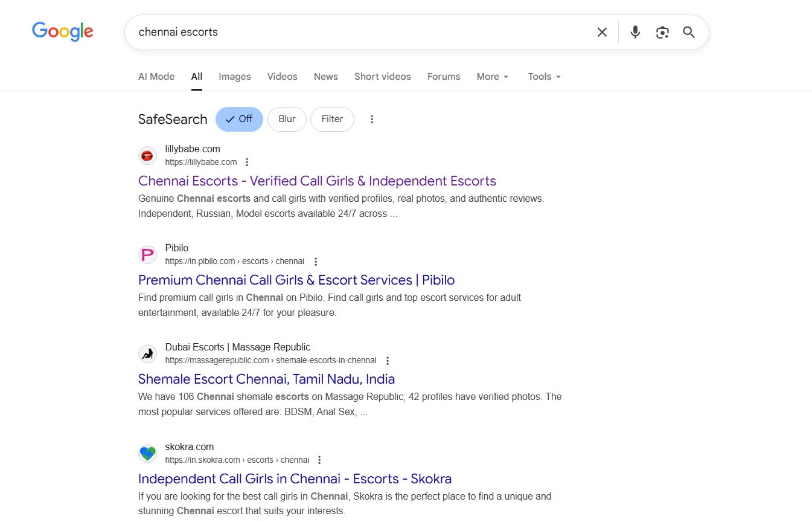Viewport: 812px width, 522px height.
Task: Turn SafeSearch off
Action: pyautogui.click(x=239, y=119)
